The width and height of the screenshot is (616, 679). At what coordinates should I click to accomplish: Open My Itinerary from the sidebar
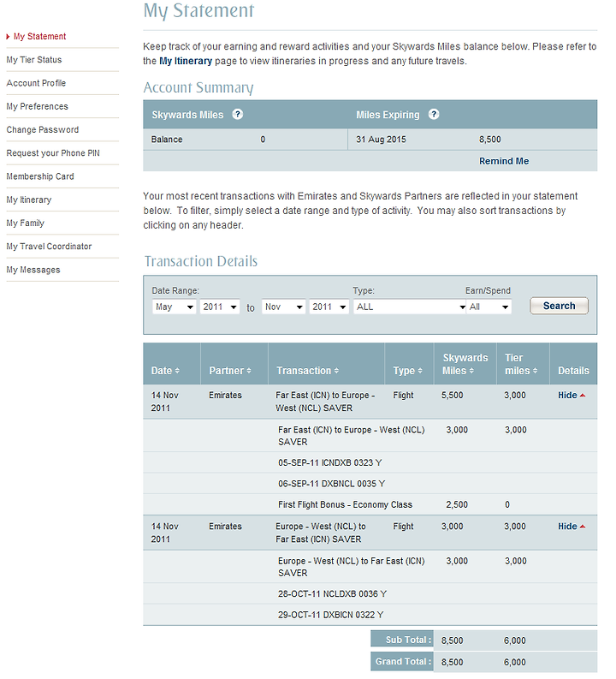(29, 200)
